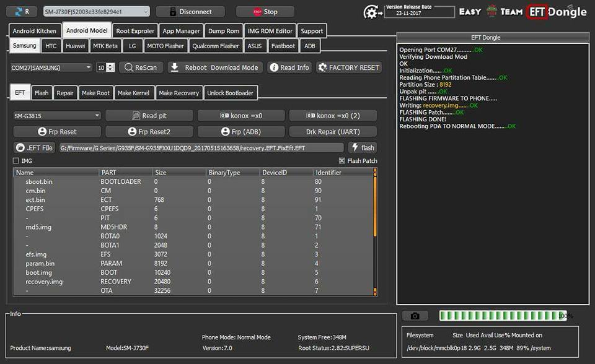Click the Read pit button
The image size is (595, 364).
[x=149, y=116]
